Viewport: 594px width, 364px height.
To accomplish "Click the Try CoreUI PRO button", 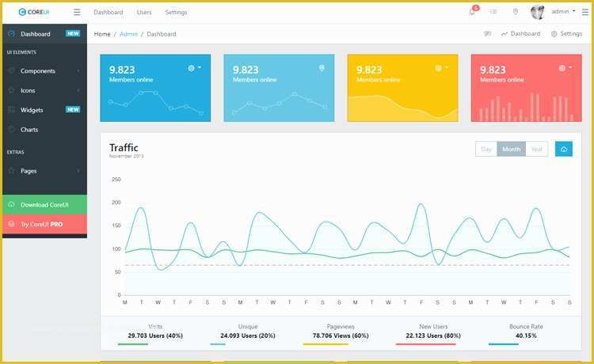I will [x=44, y=224].
